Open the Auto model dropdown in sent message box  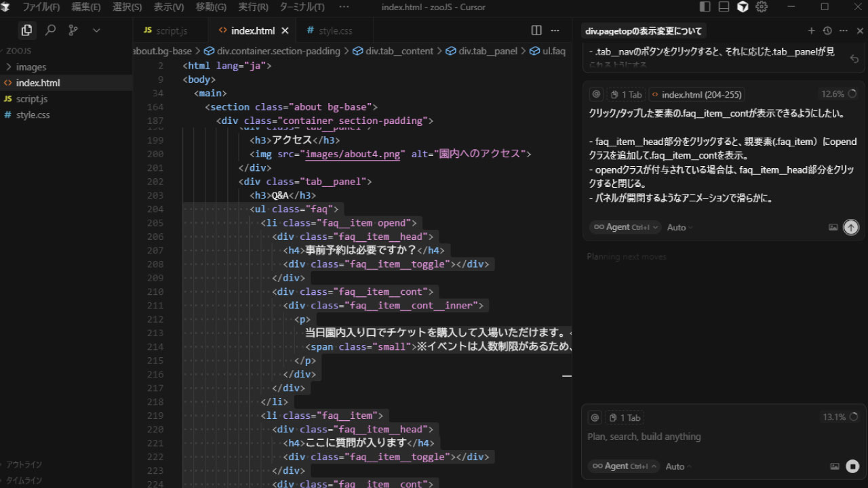[680, 228]
